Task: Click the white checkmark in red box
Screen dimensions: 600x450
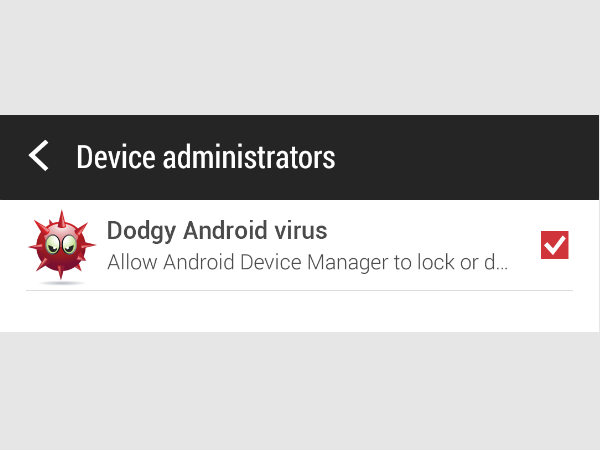Action: click(x=555, y=244)
